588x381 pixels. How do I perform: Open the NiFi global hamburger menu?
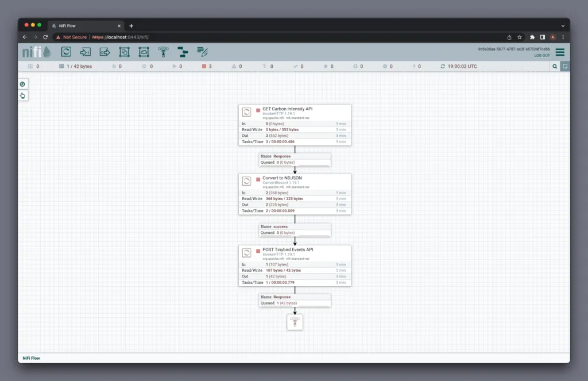[560, 52]
